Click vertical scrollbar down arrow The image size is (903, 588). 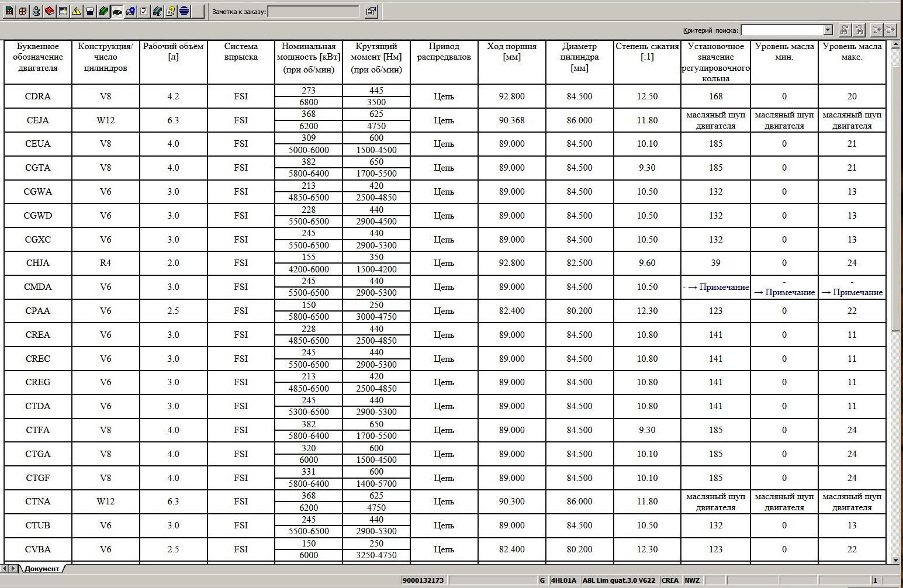click(895, 560)
